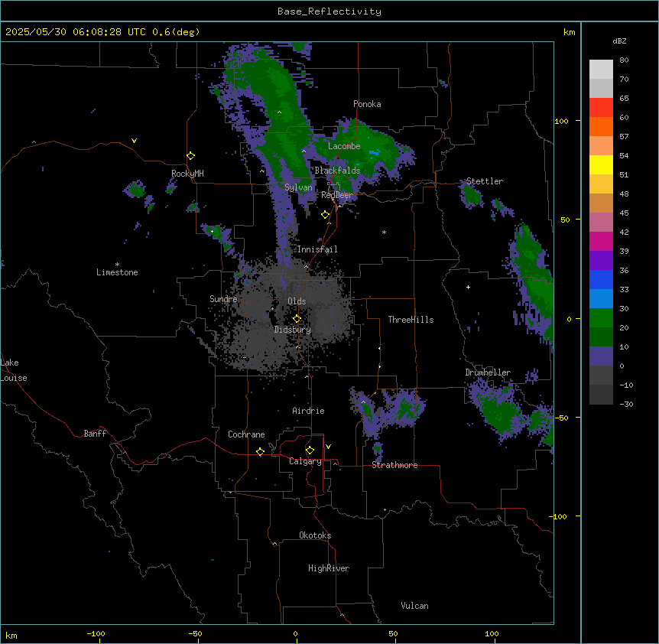
Task: Select the Vulcan map label
Action: (x=414, y=606)
